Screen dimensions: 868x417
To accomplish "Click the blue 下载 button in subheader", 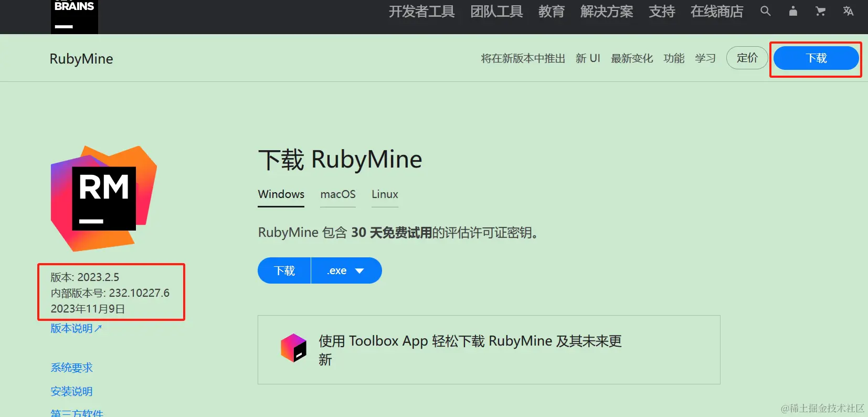I will (x=816, y=58).
